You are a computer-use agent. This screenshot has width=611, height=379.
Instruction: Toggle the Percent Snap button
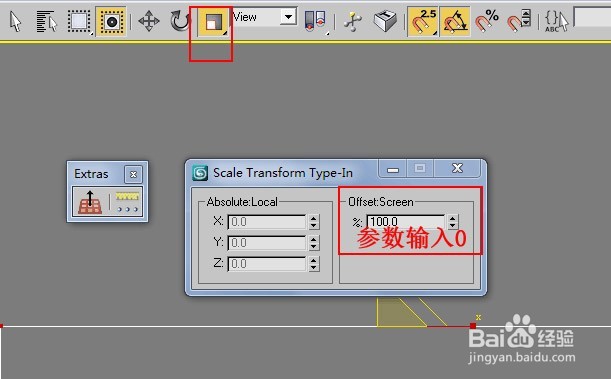487,21
